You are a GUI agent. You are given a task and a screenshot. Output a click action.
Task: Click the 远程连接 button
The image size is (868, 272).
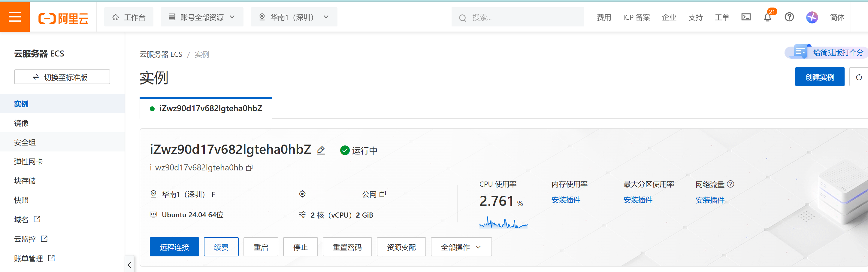click(x=174, y=247)
